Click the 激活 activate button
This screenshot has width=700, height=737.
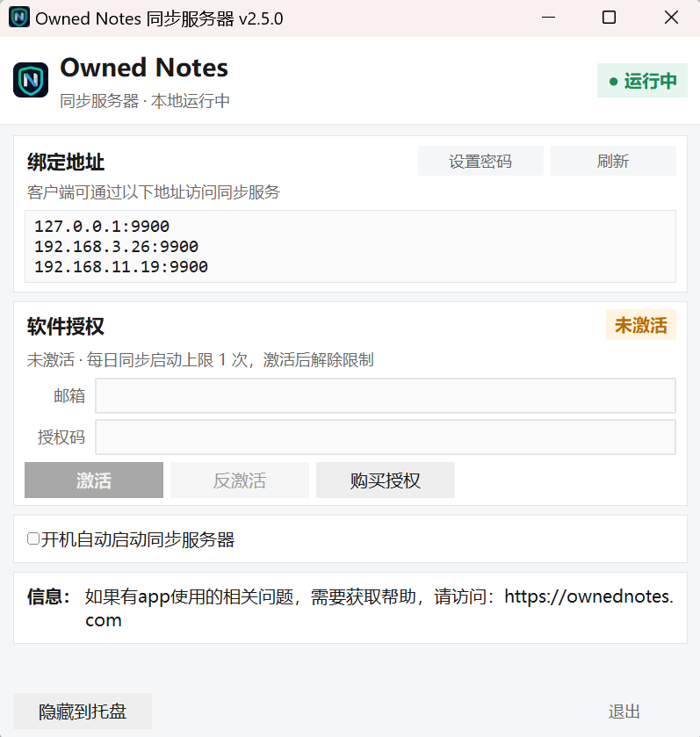point(94,480)
